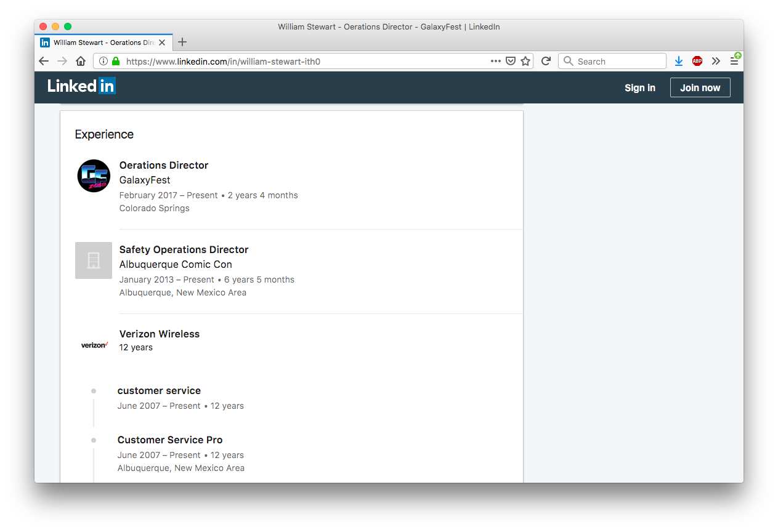This screenshot has height=532, width=778.
Task: Bookmark this page with the star
Action: point(525,61)
